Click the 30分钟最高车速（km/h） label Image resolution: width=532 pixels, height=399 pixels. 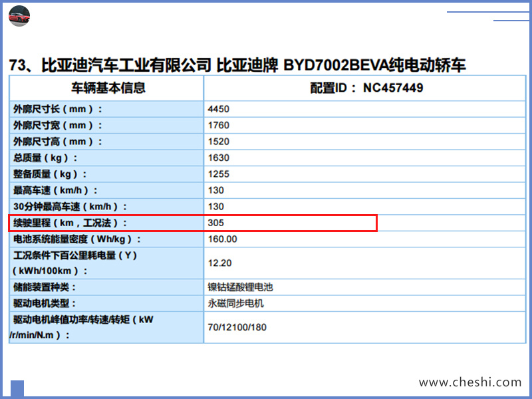point(70,207)
